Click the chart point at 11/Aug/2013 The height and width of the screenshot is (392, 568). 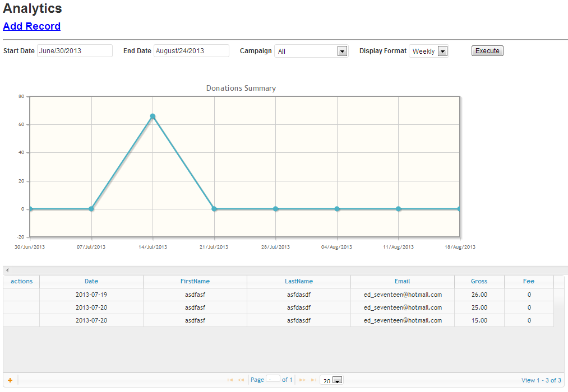click(x=399, y=209)
